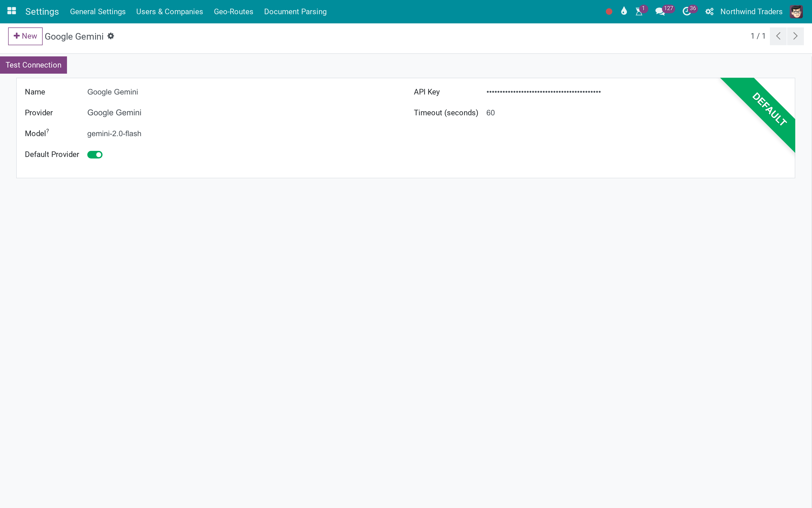Viewport: 812px width, 508px height.
Task: Toggle the Default Provider switch off
Action: [95, 154]
